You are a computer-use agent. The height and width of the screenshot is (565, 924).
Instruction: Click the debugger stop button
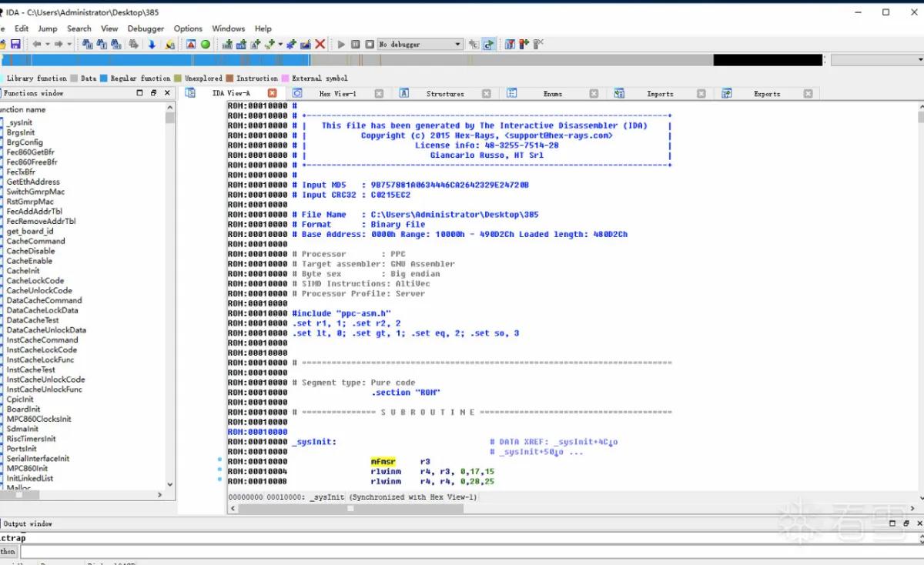point(370,45)
